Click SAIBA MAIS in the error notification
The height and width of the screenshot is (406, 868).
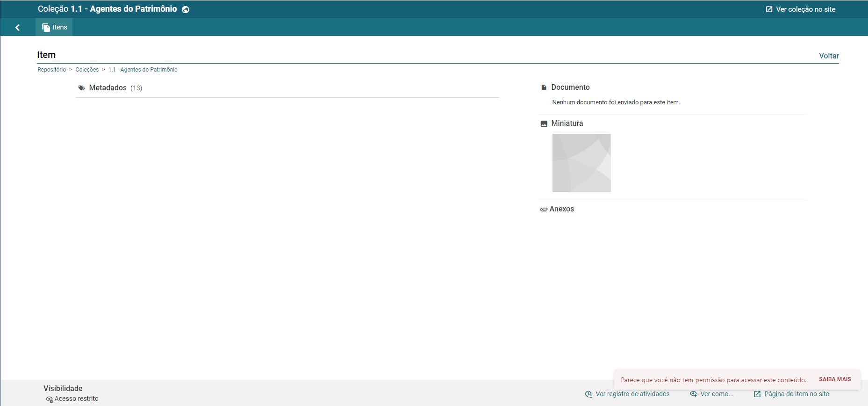click(835, 379)
